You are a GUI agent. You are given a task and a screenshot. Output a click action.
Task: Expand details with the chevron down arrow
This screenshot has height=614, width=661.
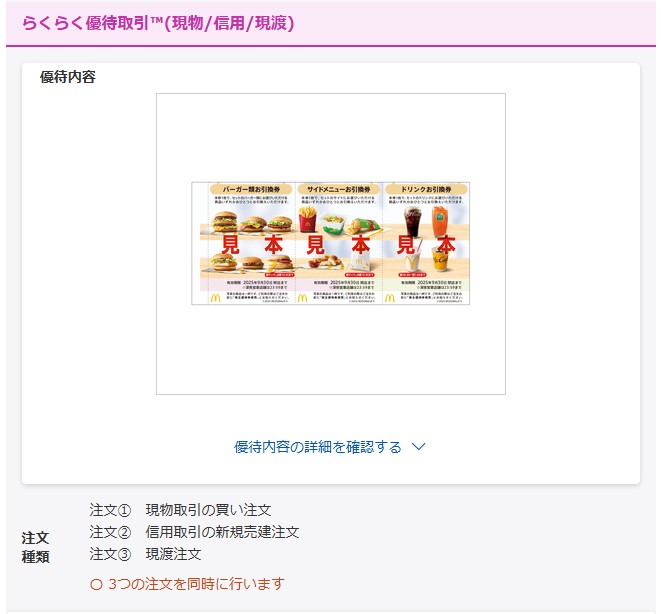pos(418,447)
